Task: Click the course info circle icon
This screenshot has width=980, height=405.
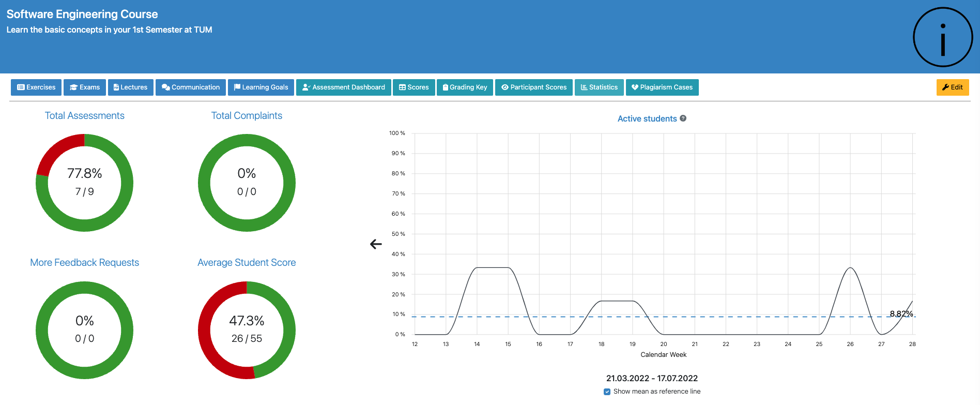Action: coord(942,37)
